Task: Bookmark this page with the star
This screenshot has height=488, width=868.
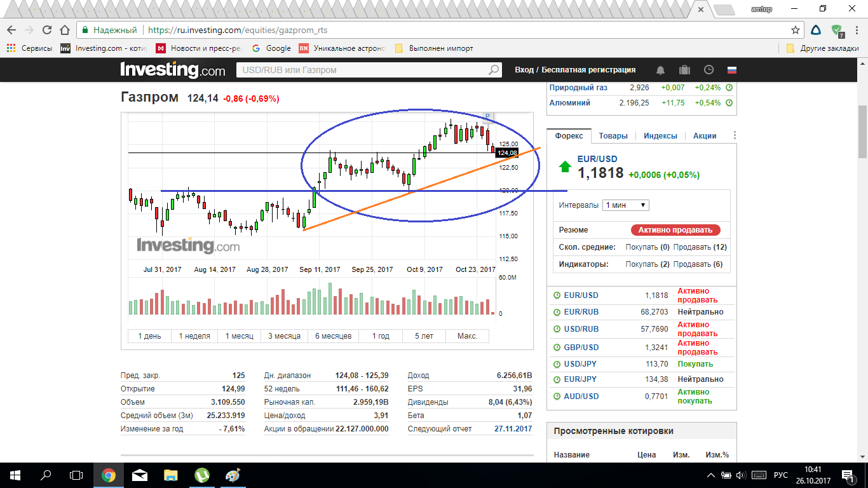Action: tap(796, 30)
